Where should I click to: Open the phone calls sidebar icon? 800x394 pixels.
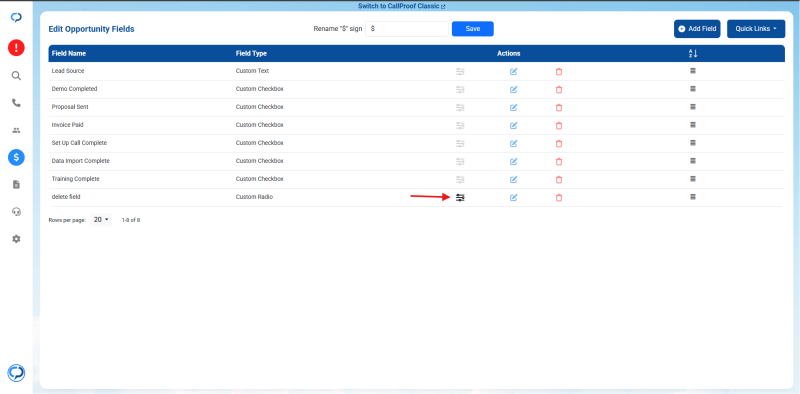coord(16,103)
